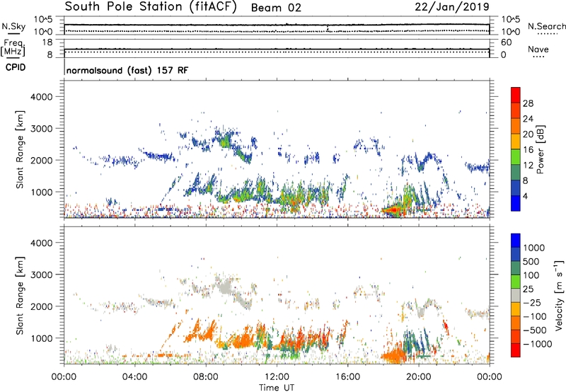
Task: Select "normalsound (fast) 157 RF" text
Action: (x=127, y=70)
